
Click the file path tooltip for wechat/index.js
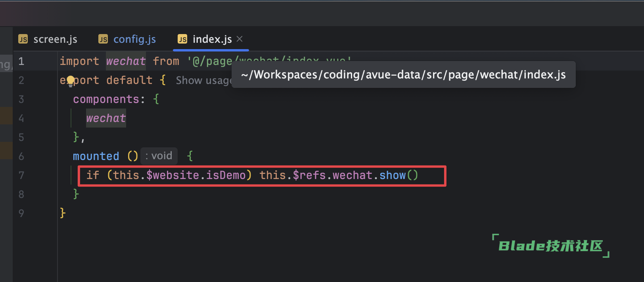(403, 74)
